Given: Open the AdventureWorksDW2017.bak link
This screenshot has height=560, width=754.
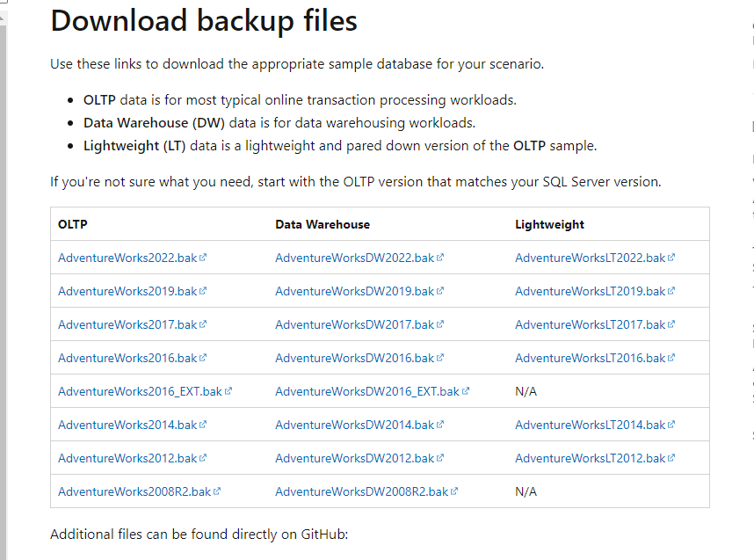Looking at the screenshot, I should click(x=354, y=324).
